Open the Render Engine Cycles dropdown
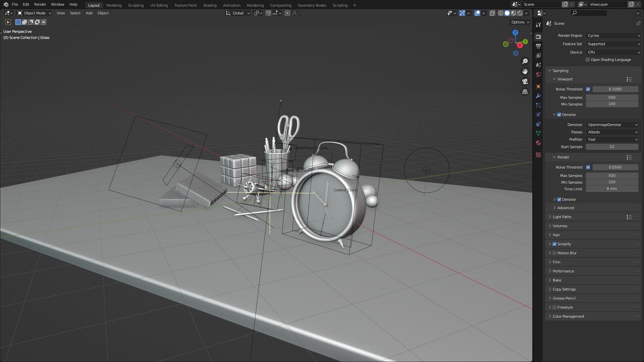The image size is (644, 362). (x=613, y=36)
